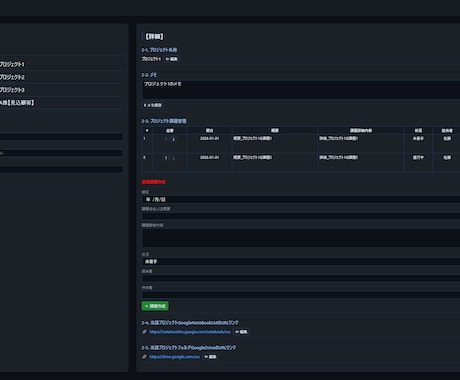Viewport: 460px width, 380px height.
Task: Click the green 課題作成 button
Action: click(155, 306)
